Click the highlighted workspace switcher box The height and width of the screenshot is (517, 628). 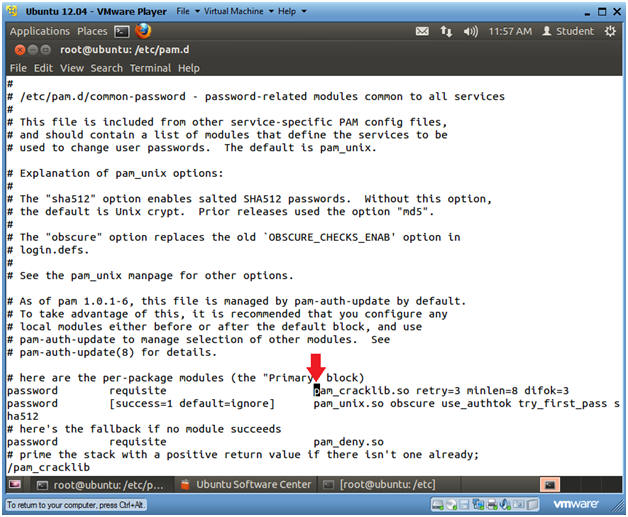[550, 485]
